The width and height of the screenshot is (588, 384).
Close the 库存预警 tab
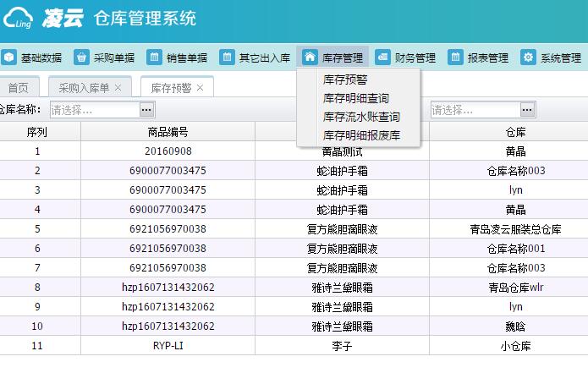pos(200,88)
